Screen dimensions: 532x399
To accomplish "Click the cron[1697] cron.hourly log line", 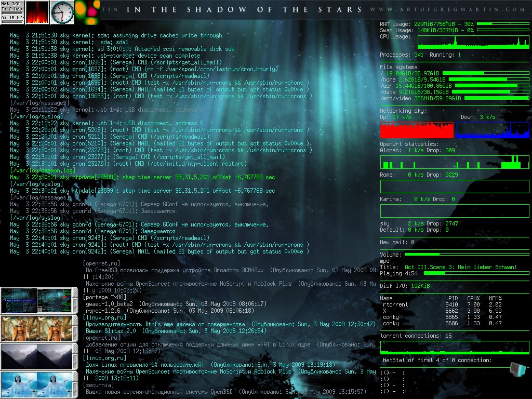I will 144,69.
